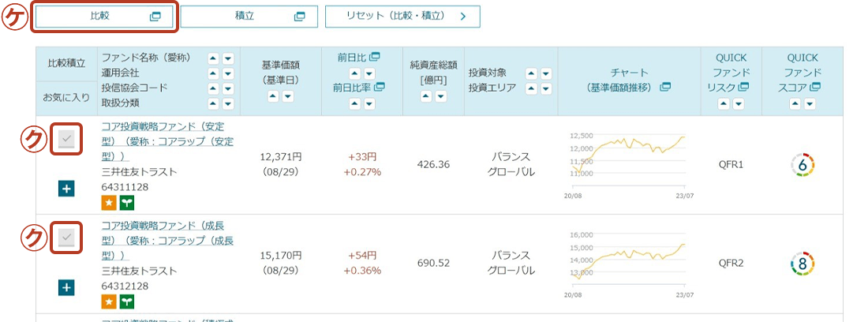Sort 運用会社 descending

(228, 73)
